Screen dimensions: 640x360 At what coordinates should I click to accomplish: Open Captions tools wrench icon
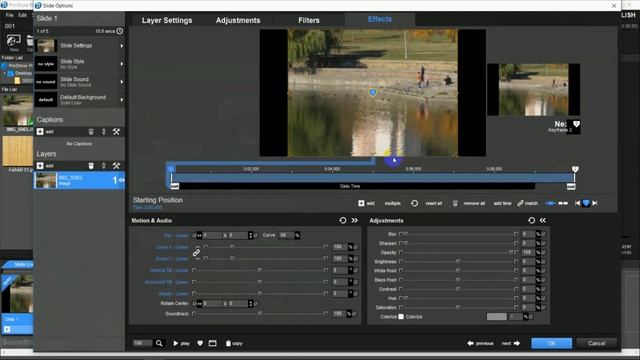[116, 131]
